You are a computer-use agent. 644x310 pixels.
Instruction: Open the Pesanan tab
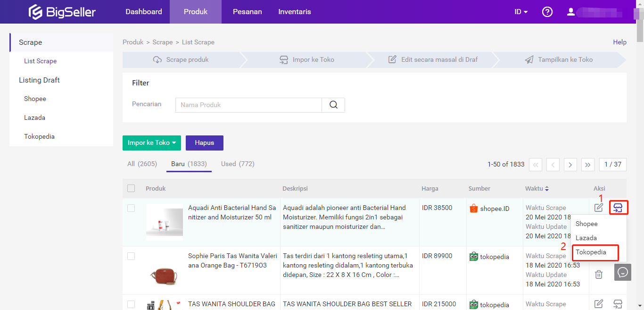tap(248, 12)
